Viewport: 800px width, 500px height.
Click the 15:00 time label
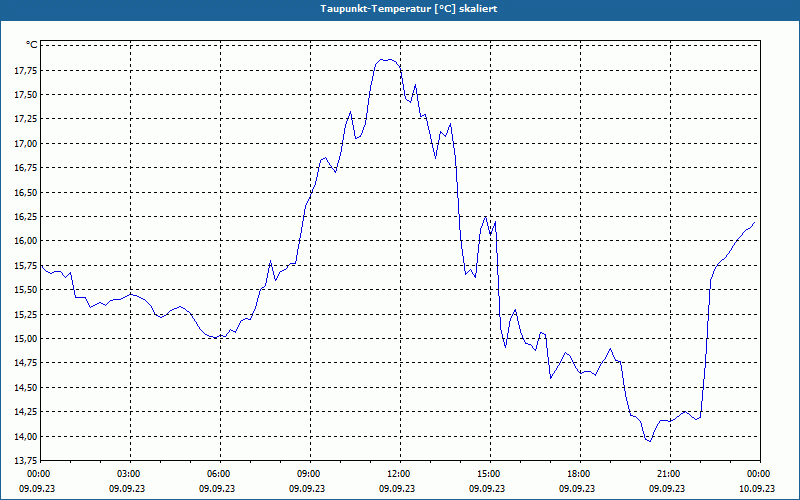(x=487, y=474)
